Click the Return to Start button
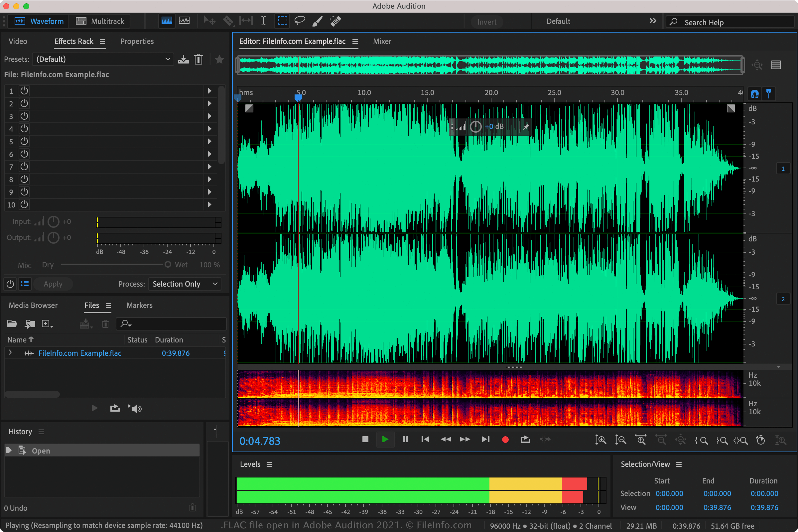 tap(425, 439)
